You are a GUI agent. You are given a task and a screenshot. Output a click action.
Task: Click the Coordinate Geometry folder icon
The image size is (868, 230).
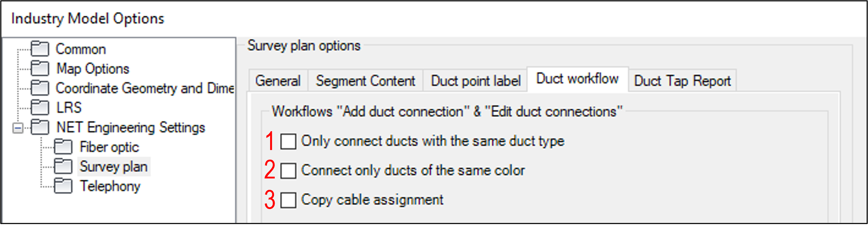click(40, 88)
